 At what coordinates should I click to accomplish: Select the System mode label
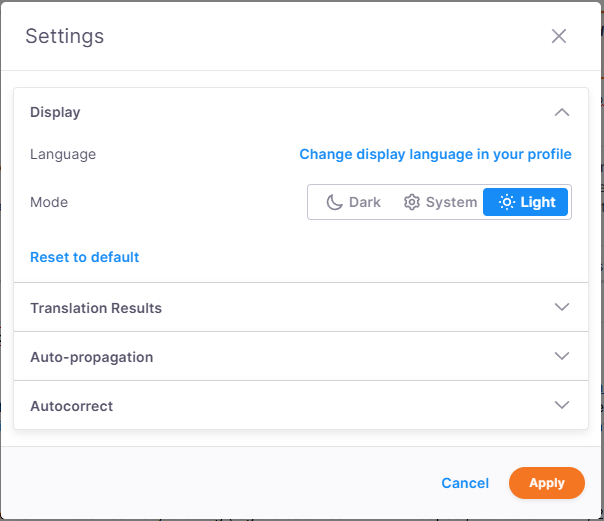point(451,202)
